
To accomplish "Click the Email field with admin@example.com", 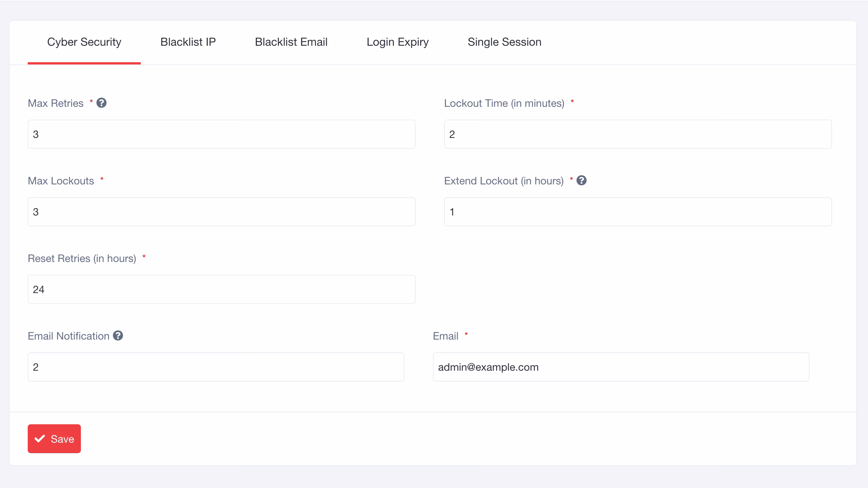I will coord(621,367).
